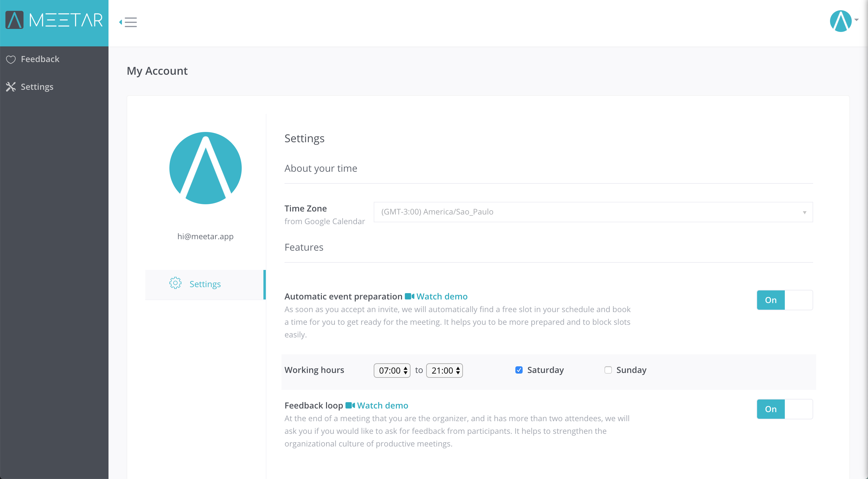
Task: Open the 07:00 working hours start select
Action: [392, 371]
